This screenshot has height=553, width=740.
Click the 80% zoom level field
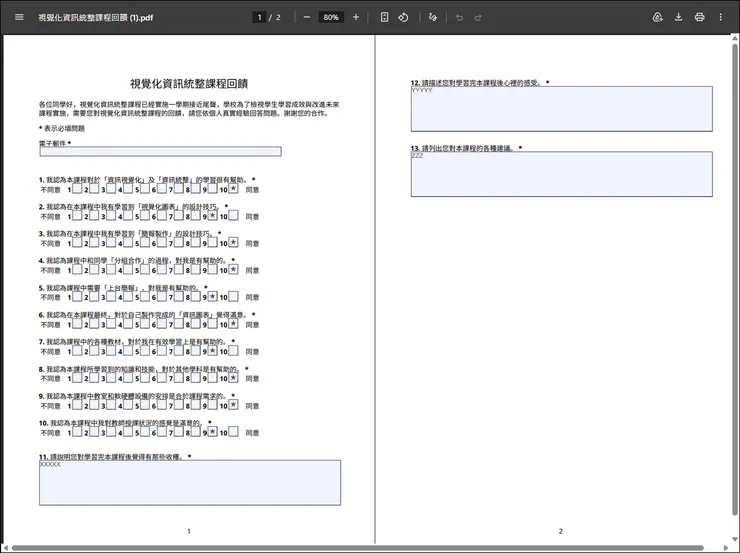[x=331, y=17]
